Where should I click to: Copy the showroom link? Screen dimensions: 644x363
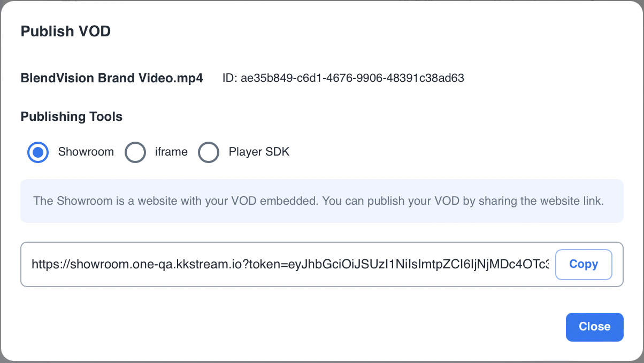[584, 264]
